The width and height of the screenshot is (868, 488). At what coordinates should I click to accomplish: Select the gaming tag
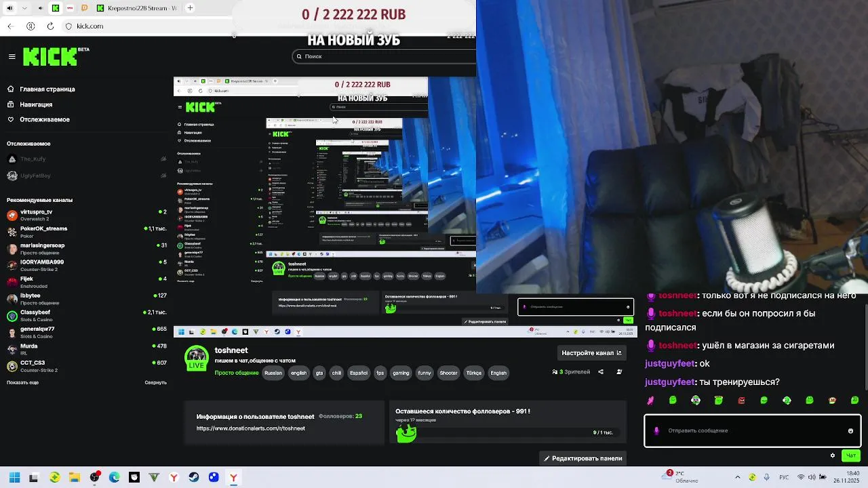tap(401, 373)
